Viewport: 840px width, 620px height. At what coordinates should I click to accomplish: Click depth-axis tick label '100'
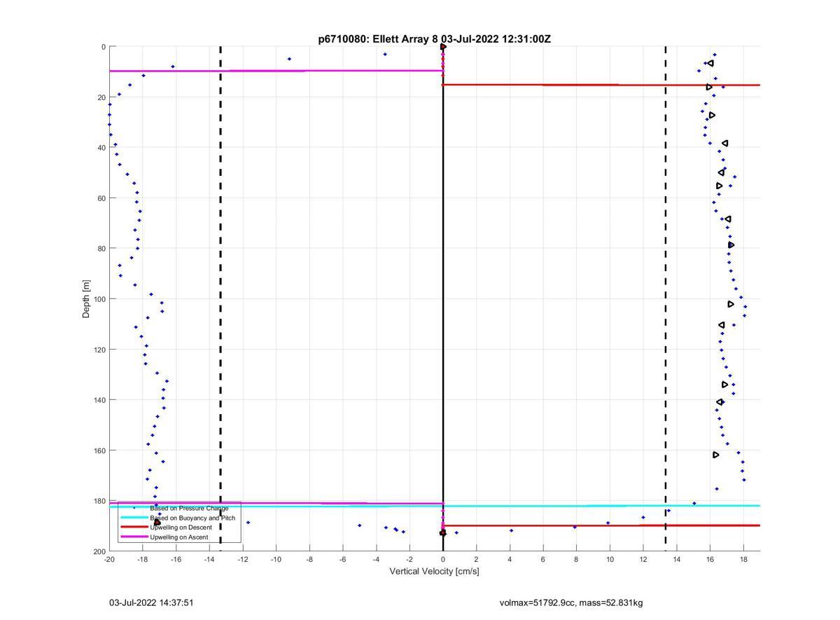pos(99,299)
